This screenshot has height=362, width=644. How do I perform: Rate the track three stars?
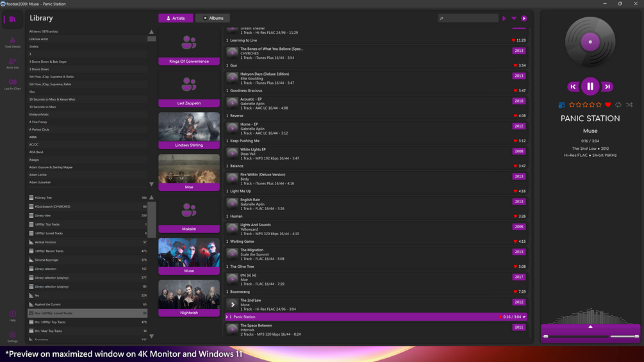pyautogui.click(x=585, y=104)
